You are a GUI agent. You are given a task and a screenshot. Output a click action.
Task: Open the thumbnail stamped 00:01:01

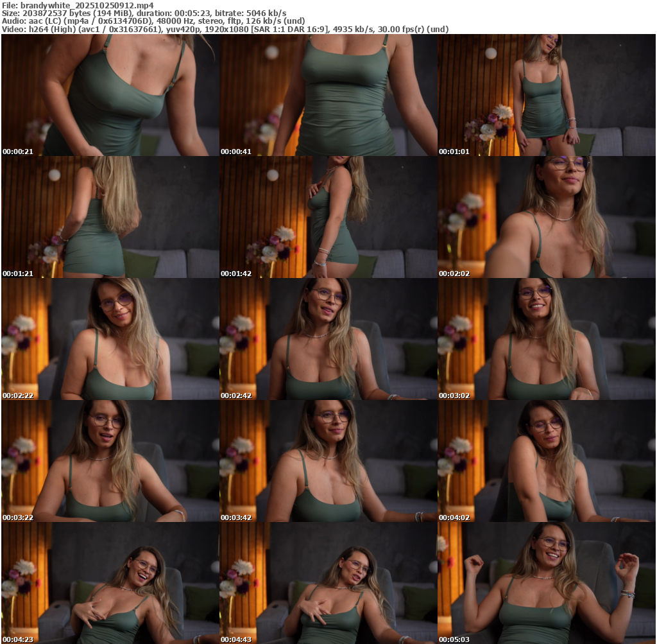click(547, 95)
